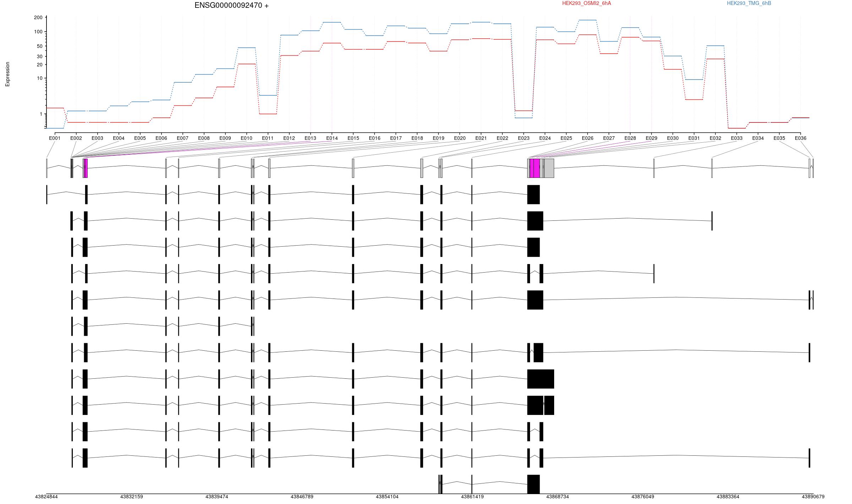Screen dimensions: 852x504
Task: Select the HEK293_OSMI2_6hA legend label
Action: pyautogui.click(x=586, y=3)
